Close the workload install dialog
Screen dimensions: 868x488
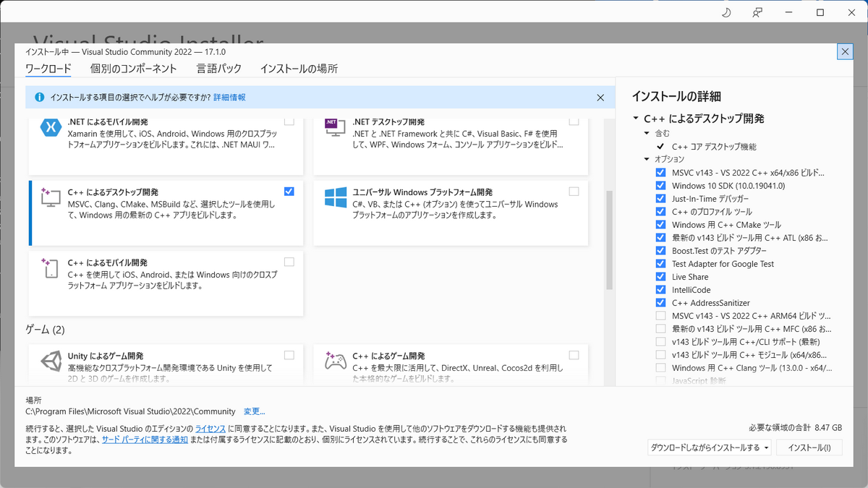pos(844,51)
